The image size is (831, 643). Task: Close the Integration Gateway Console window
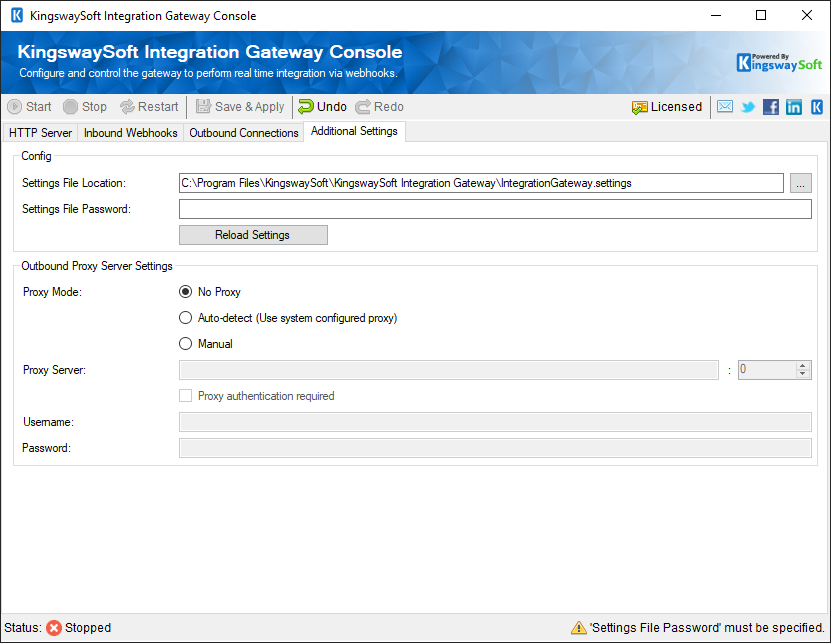pyautogui.click(x=807, y=15)
